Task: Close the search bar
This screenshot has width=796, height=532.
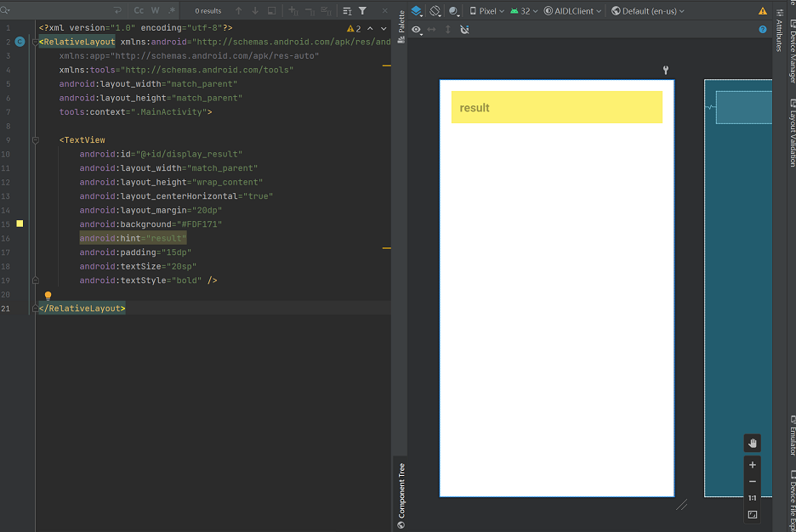Action: pos(384,11)
